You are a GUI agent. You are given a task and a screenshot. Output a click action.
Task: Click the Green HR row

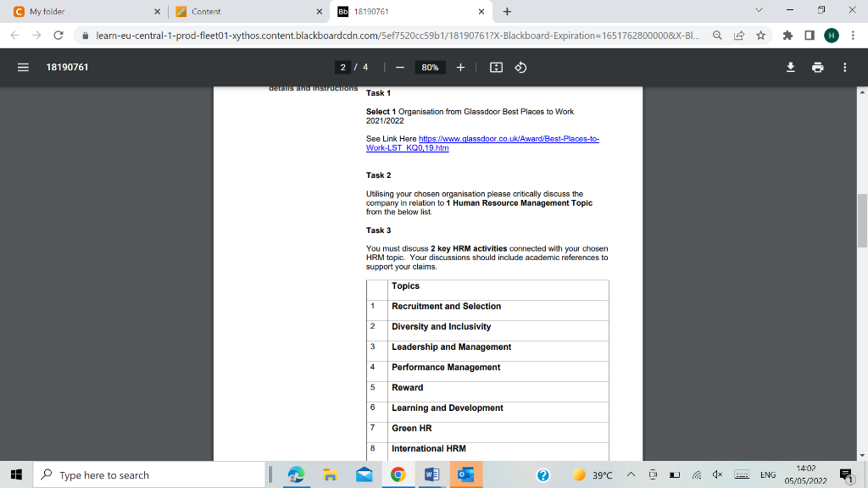(x=487, y=432)
